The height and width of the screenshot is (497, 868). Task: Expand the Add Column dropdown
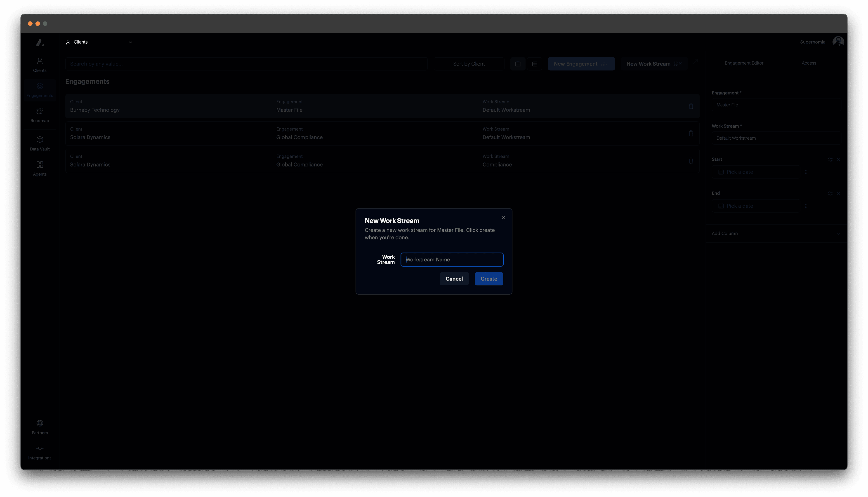776,234
